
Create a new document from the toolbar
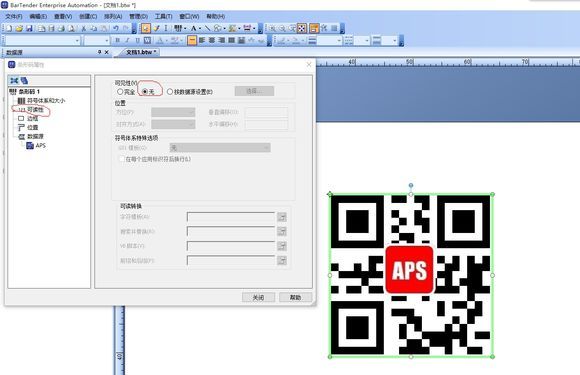(x=9, y=28)
